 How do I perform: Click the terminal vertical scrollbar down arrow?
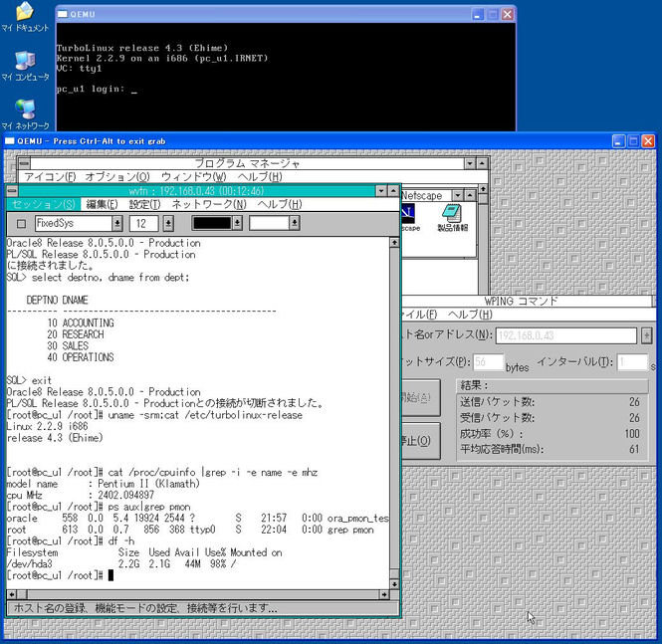click(x=394, y=584)
